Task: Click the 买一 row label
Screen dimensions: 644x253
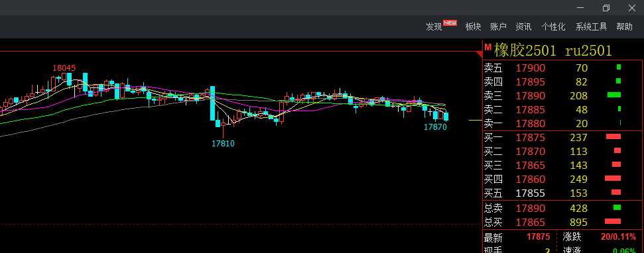Action: (x=493, y=138)
